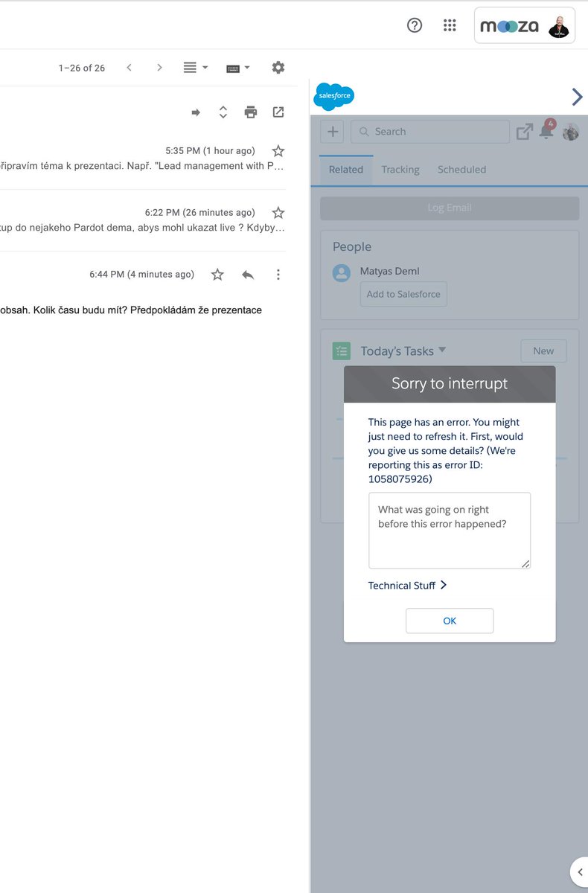Star the 5:35 PM message
The image size is (588, 893).
[278, 151]
